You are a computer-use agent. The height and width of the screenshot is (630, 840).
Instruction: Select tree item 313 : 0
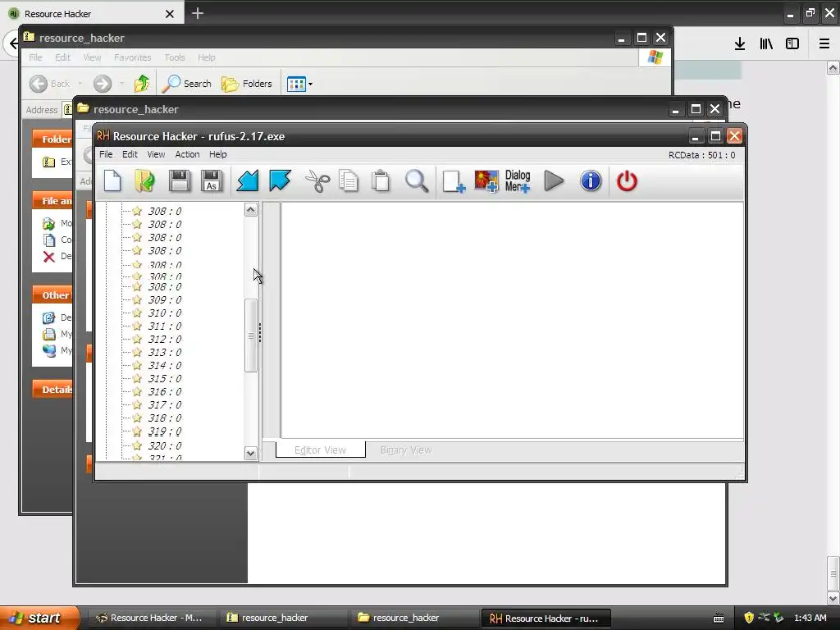(164, 353)
